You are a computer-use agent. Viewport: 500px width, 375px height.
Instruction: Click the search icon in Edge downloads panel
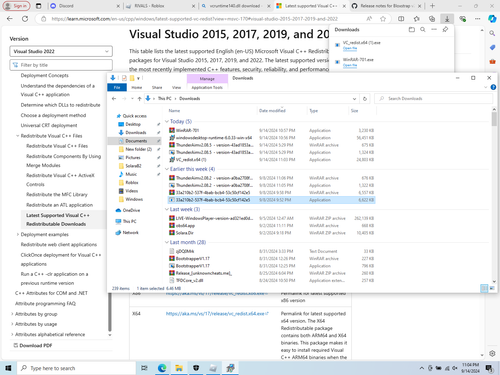point(423,30)
